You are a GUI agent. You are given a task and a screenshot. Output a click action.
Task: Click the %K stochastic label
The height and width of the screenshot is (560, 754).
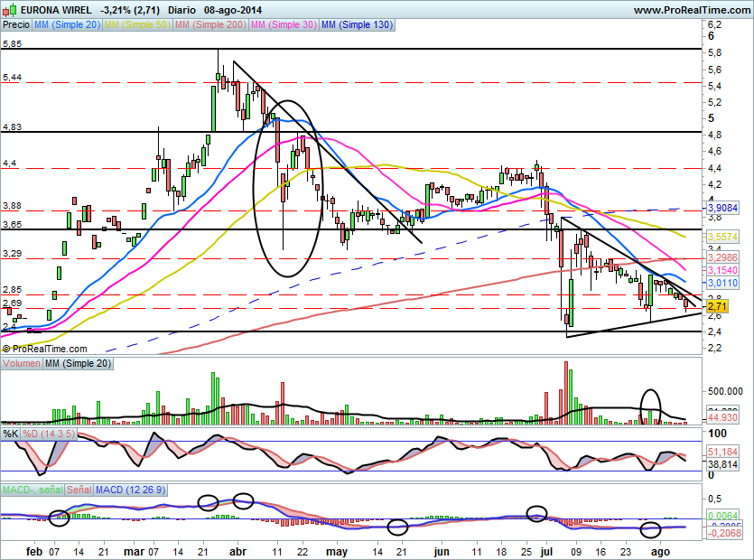pyautogui.click(x=11, y=434)
